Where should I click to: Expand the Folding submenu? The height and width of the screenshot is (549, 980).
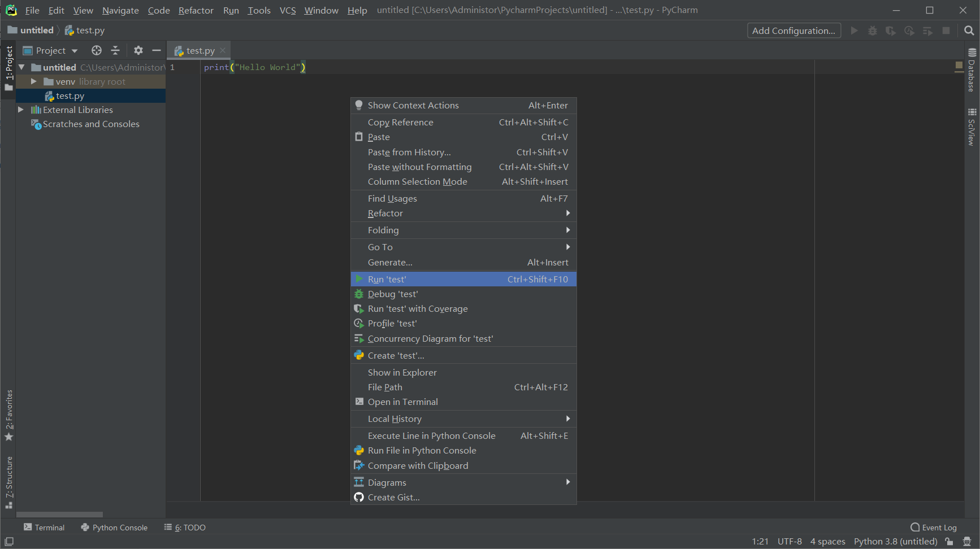(463, 230)
